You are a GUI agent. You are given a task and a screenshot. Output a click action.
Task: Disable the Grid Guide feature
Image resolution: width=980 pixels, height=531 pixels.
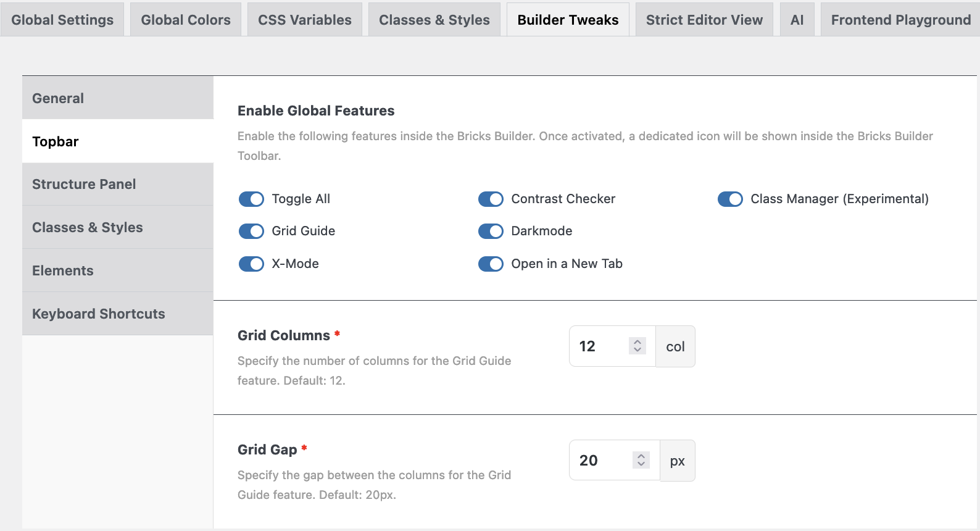coord(251,231)
